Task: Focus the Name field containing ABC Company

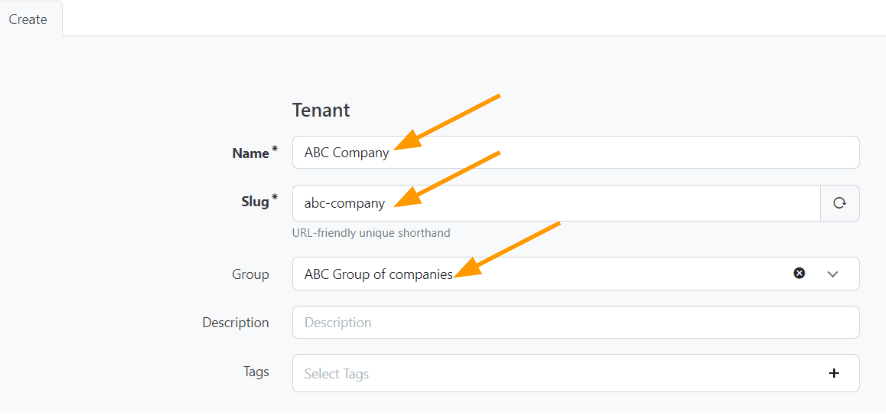Action: click(x=576, y=152)
